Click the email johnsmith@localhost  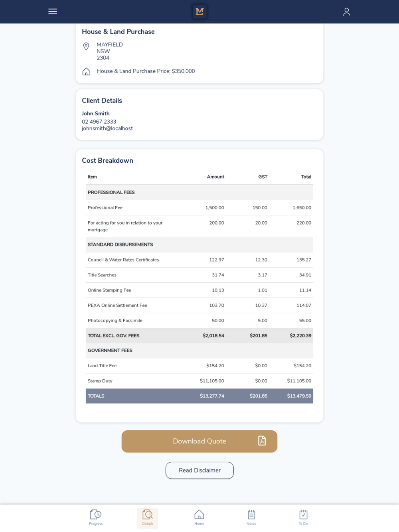[x=107, y=128]
